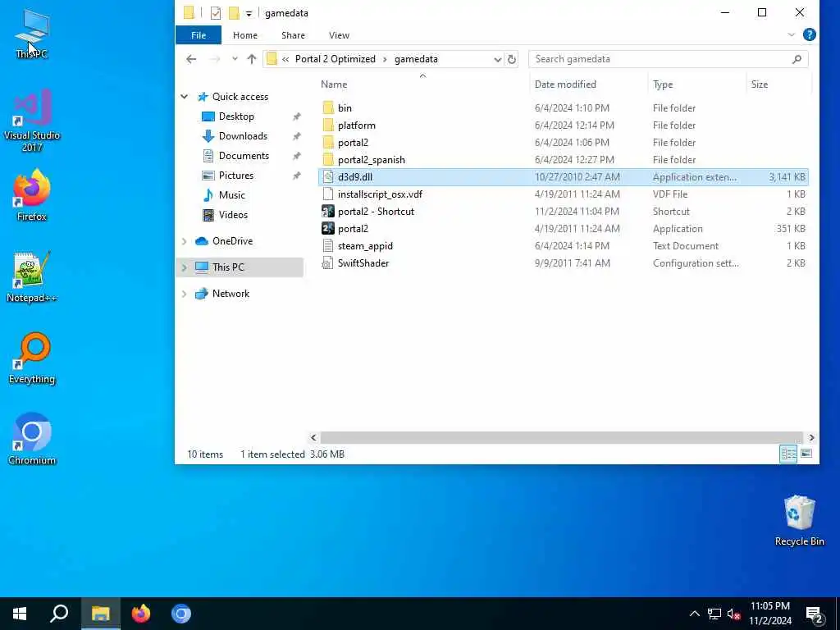Click Firefox in the taskbar
Viewport: 840px width, 630px height.
click(x=141, y=614)
